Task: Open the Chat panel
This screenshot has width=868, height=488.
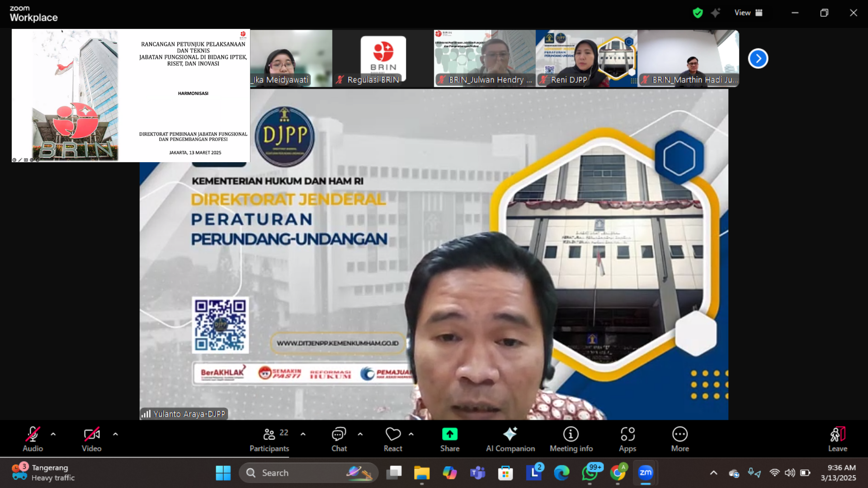Action: (339, 439)
